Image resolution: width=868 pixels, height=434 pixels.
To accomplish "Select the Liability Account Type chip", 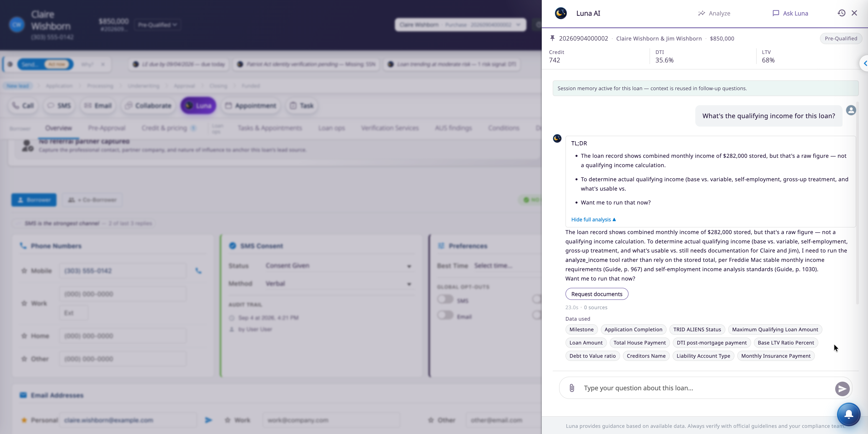I will pos(703,356).
